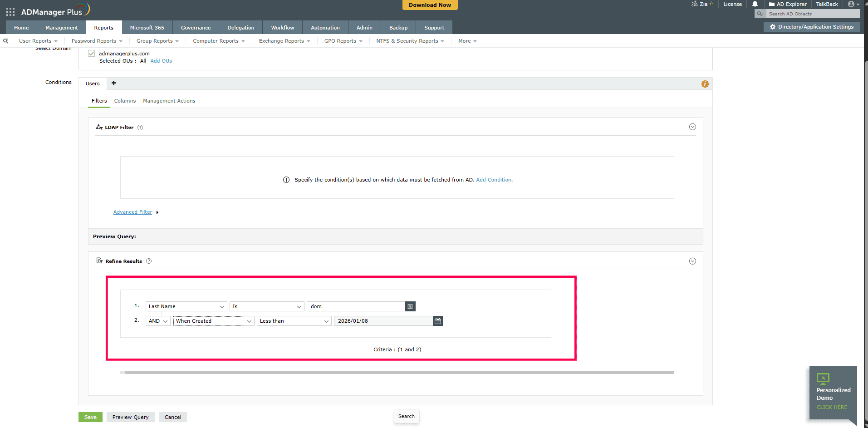Click the Cancel button

pos(173,417)
